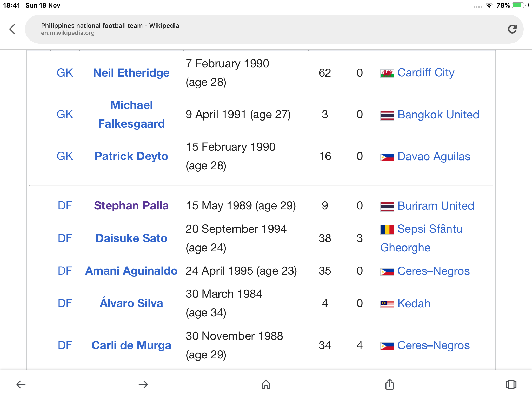Open Michael Falkesgaard link
This screenshot has height=399, width=532.
(131, 114)
